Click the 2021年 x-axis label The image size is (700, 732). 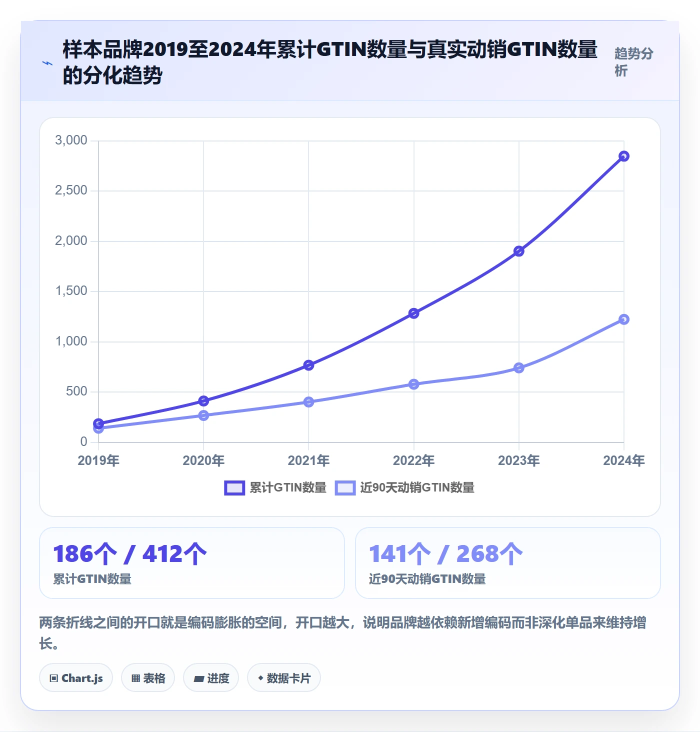tap(308, 460)
